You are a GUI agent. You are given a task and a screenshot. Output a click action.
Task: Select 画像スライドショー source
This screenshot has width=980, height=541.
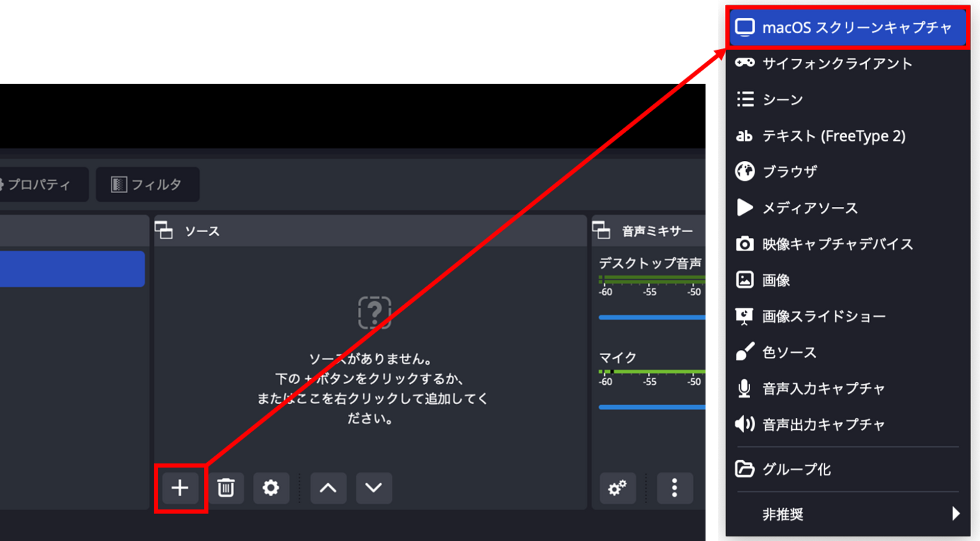pos(848,316)
